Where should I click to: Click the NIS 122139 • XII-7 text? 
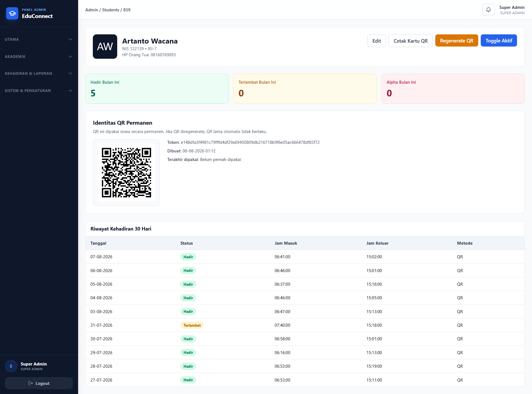pos(139,48)
